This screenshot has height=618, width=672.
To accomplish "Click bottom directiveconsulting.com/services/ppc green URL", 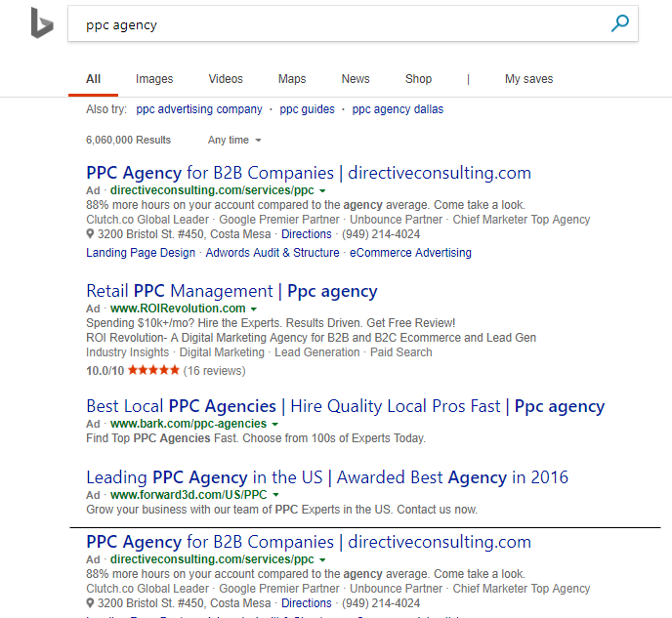I will (x=212, y=559).
